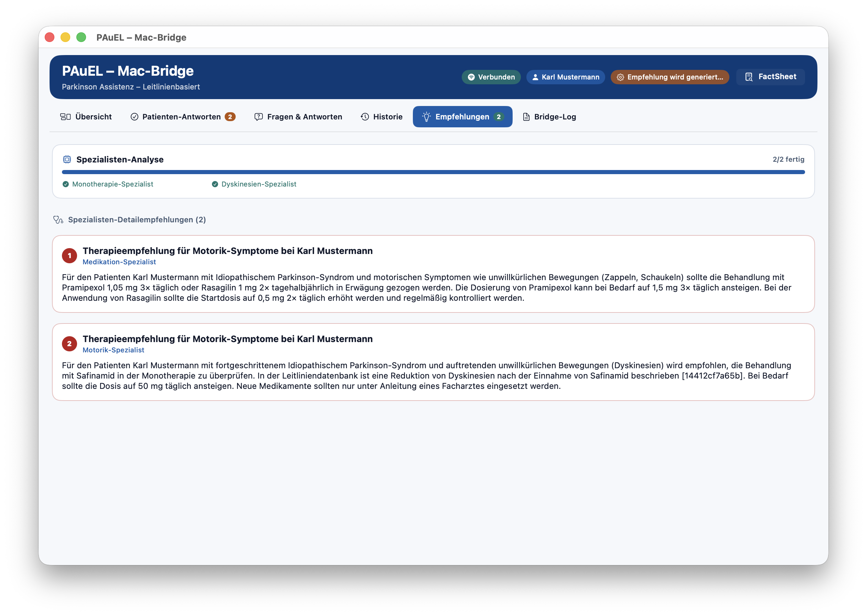Screen dimensions: 867x616
Task: Click the speech bubble icon of Fragen & Antworten
Action: coord(258,117)
